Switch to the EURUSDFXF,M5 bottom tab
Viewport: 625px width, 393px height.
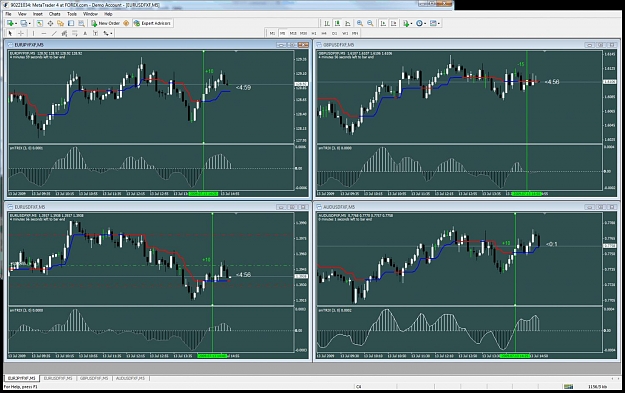coord(58,378)
